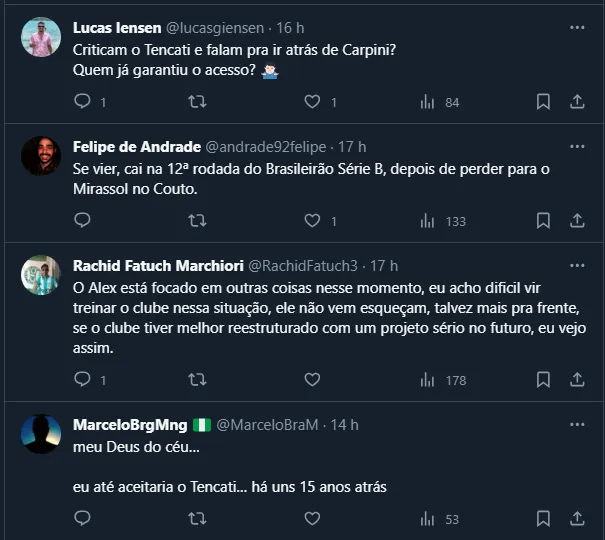This screenshot has width=605, height=540.
Task: Click Rachid Fatuch Marchiori's profile avatar
Action: (41, 275)
